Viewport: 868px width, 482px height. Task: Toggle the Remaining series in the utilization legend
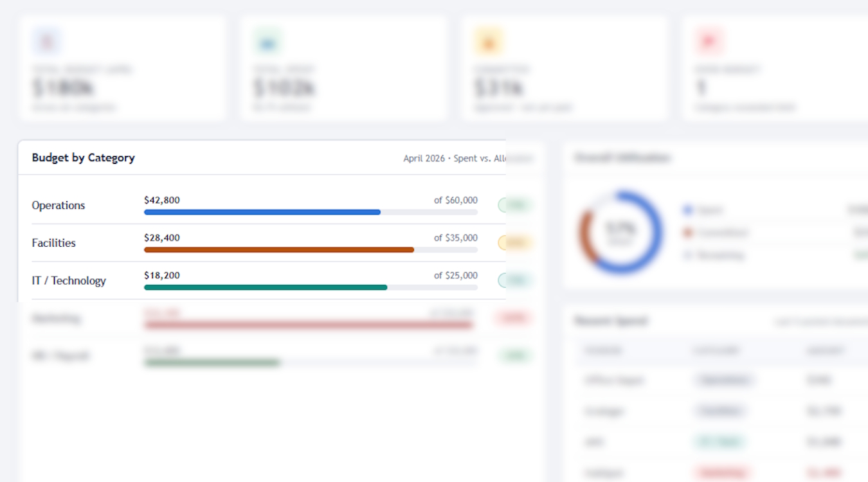point(714,254)
